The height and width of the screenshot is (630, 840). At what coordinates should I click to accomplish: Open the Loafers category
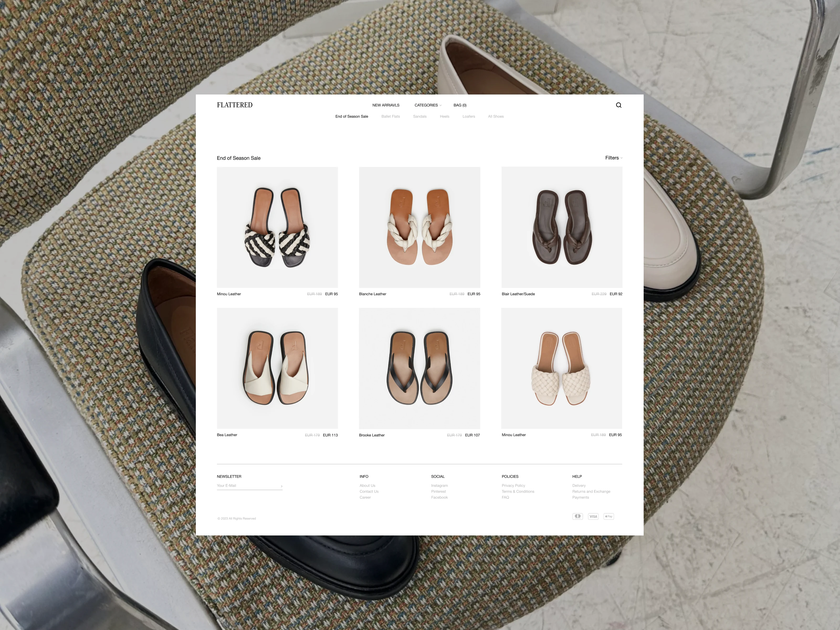[469, 117]
